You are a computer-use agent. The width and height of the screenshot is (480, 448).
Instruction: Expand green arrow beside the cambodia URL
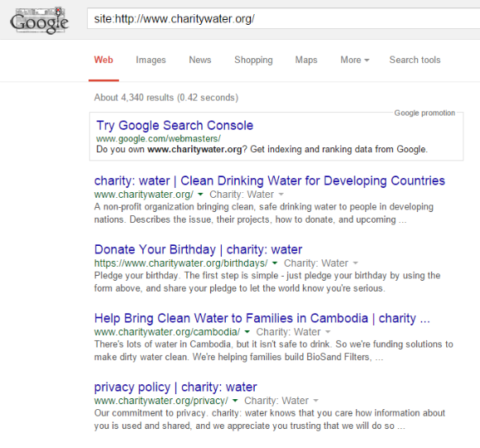[x=247, y=331]
